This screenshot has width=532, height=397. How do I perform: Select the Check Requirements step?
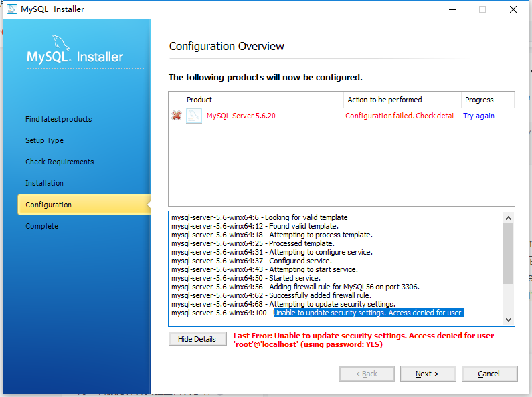click(x=60, y=162)
